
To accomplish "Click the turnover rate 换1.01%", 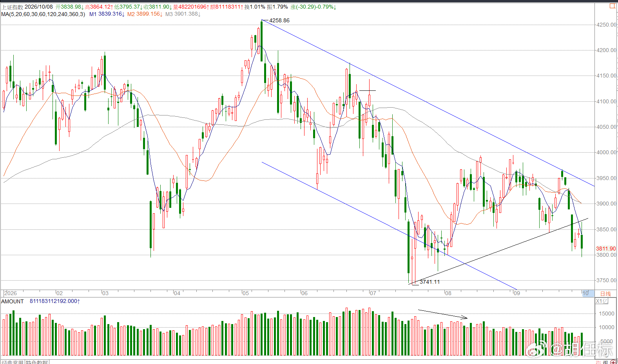I will pos(255,7).
